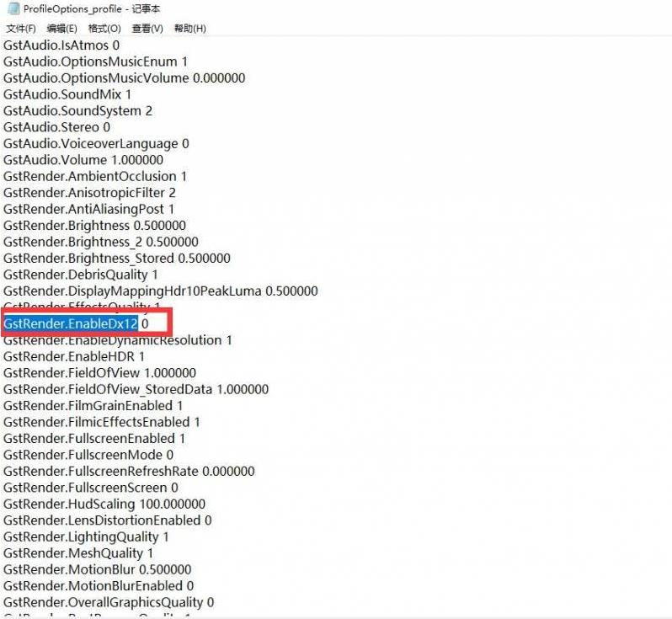Screen dimensions: 672x619
Task: Place cursor on GstRender.MotionBlurEnabled line
Action: [98, 586]
